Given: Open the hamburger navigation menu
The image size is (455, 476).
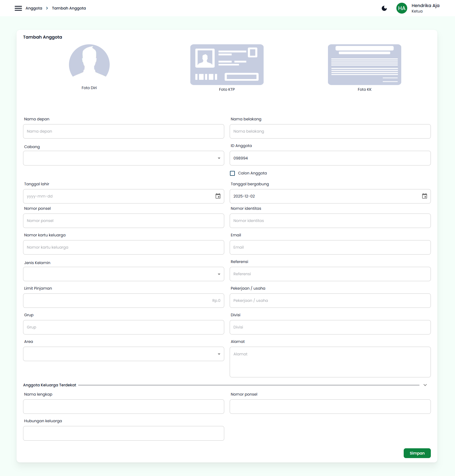Looking at the screenshot, I should tap(18, 8).
